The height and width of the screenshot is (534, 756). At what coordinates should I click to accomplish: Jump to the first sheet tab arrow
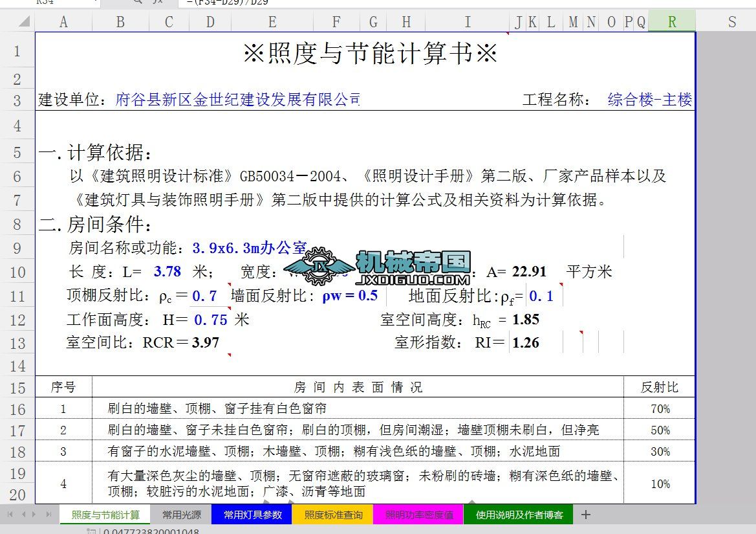pos(10,515)
